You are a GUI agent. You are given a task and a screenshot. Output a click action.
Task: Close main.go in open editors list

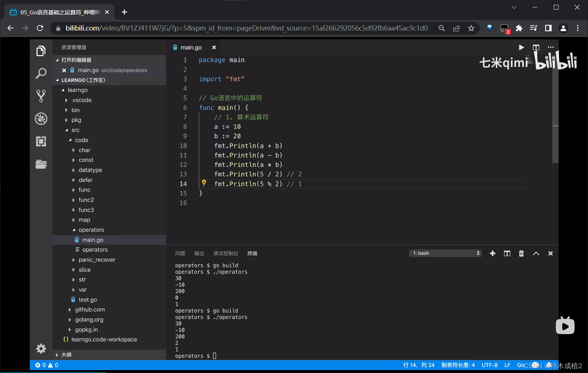64,70
